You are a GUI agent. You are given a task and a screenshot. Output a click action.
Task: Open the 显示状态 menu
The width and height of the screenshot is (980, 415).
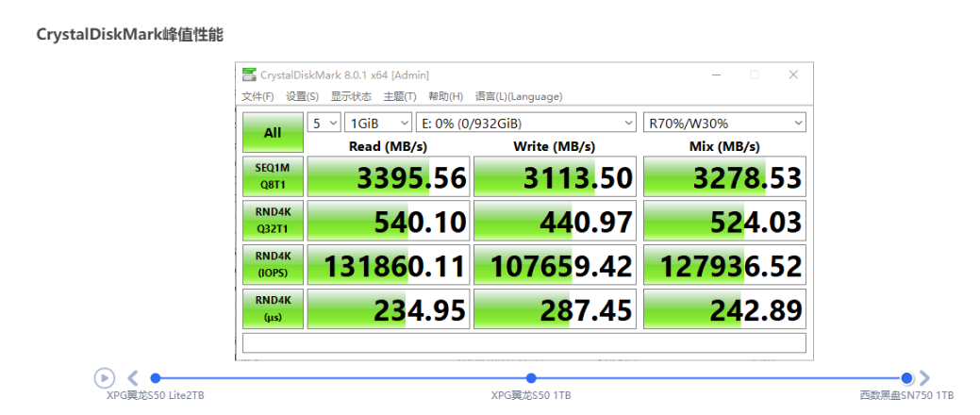click(351, 96)
